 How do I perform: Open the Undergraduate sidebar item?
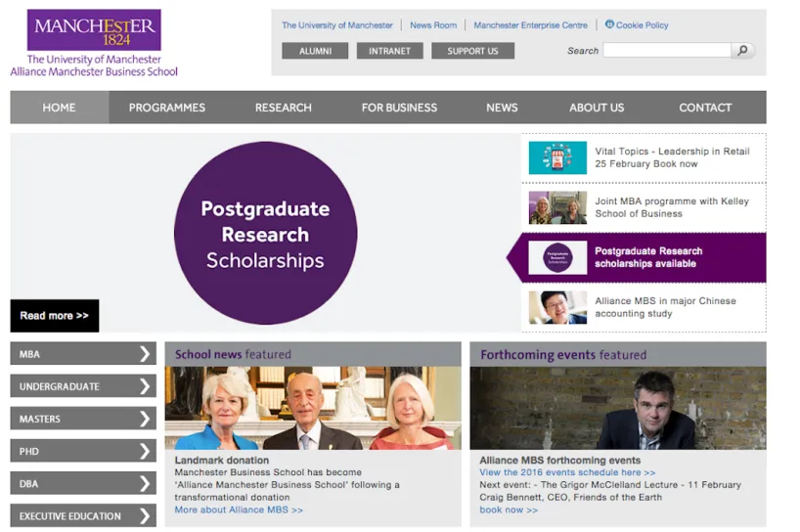83,386
